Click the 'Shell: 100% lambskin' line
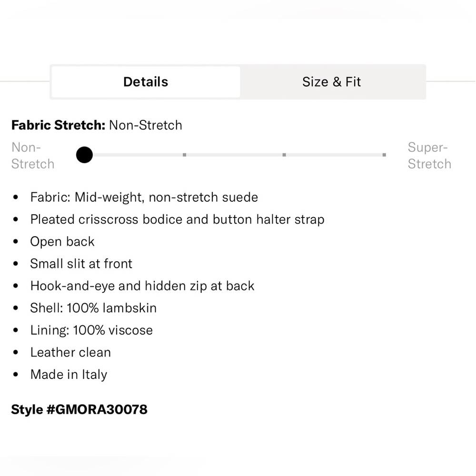This screenshot has width=476, height=476. tap(93, 308)
